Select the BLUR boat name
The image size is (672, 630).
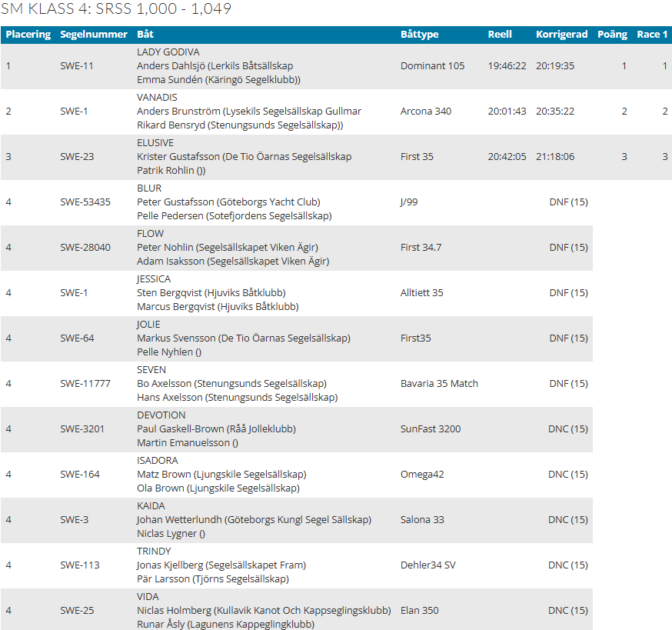pyautogui.click(x=149, y=188)
